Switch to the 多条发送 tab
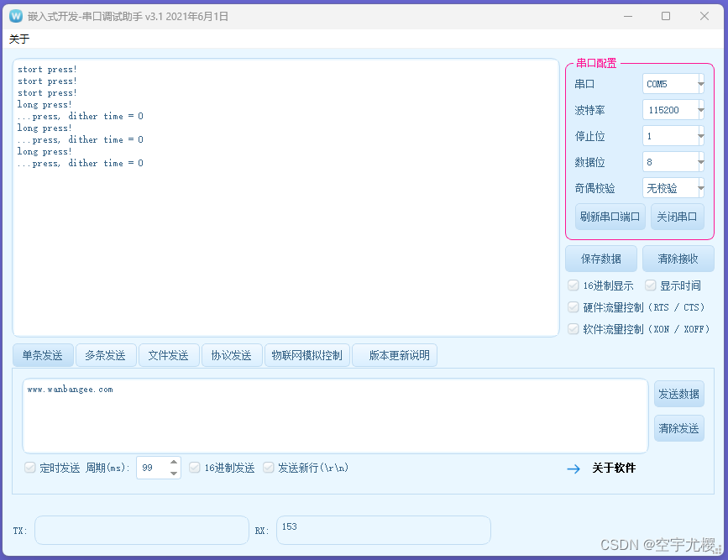 point(106,355)
